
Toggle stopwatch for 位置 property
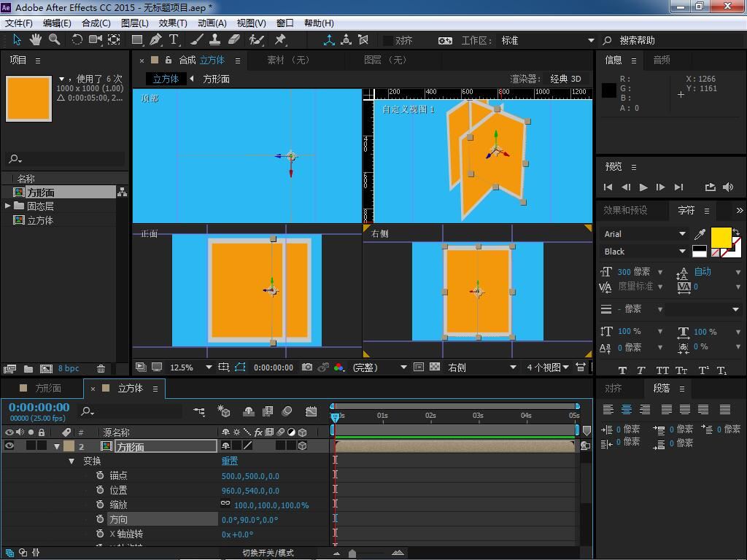[100, 490]
